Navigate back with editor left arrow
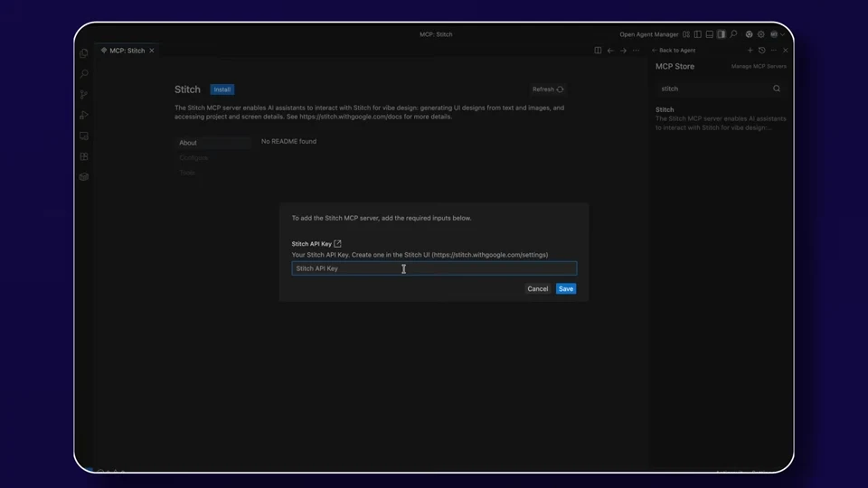This screenshot has height=488, width=868. pos(610,51)
